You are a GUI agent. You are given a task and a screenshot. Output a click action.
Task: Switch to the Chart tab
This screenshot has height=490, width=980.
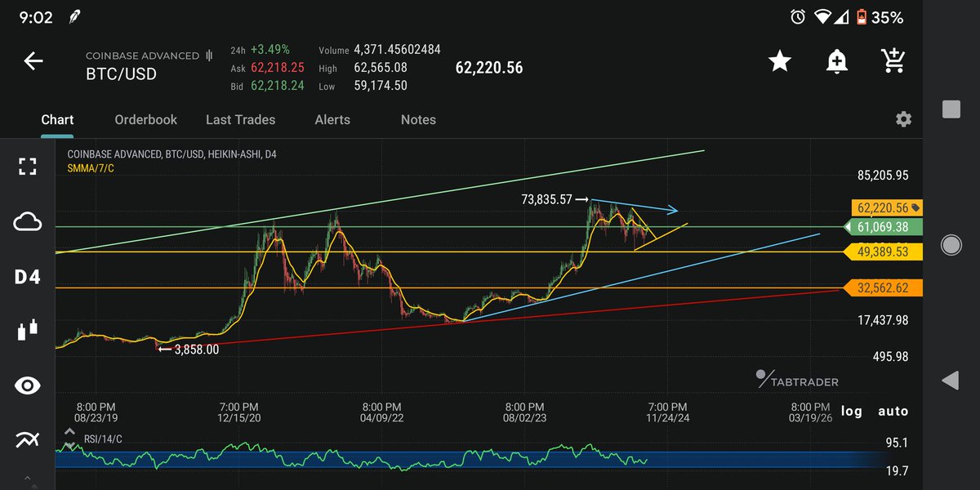[x=57, y=119]
